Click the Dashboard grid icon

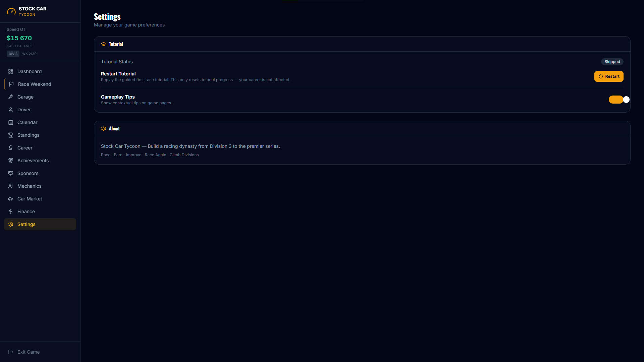point(11,71)
